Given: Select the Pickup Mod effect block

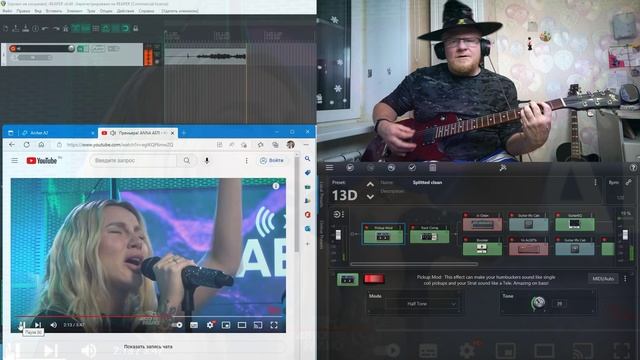Looking at the screenshot, I should [383, 234].
